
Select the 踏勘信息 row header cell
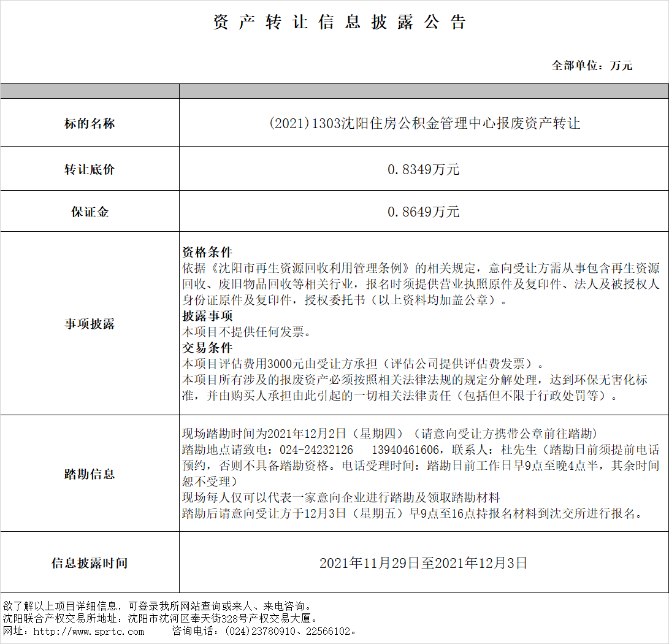pyautogui.click(x=90, y=474)
